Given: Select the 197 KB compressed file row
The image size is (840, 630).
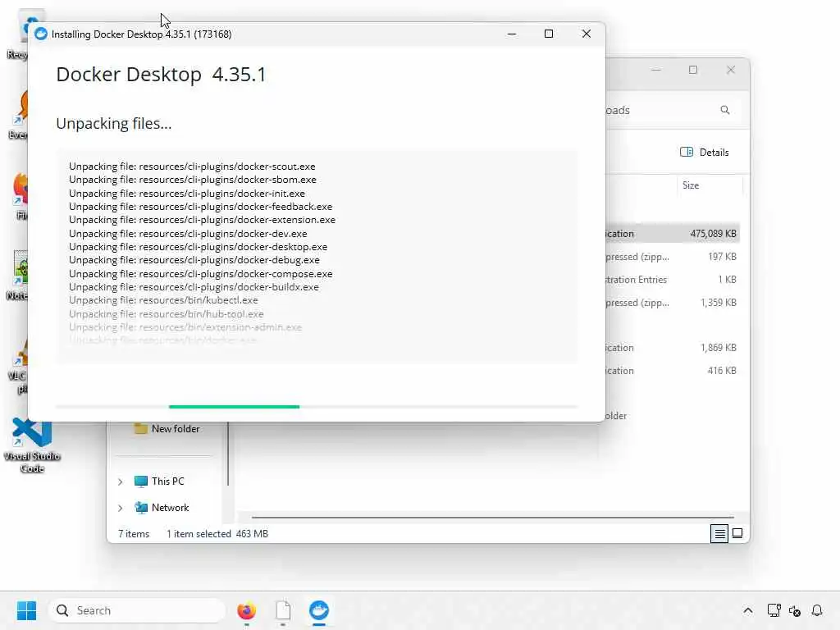Looking at the screenshot, I should 673,257.
